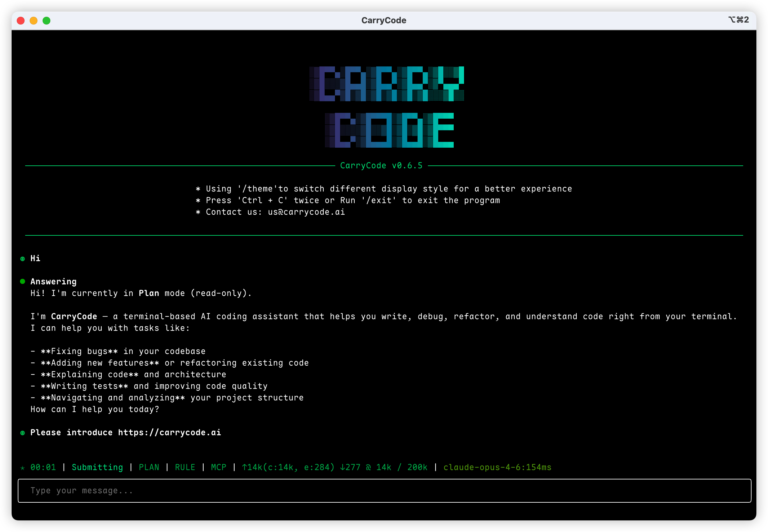Screen dimensions: 768x532
Task: Click the CODE pixel-art logo
Action: (x=389, y=130)
